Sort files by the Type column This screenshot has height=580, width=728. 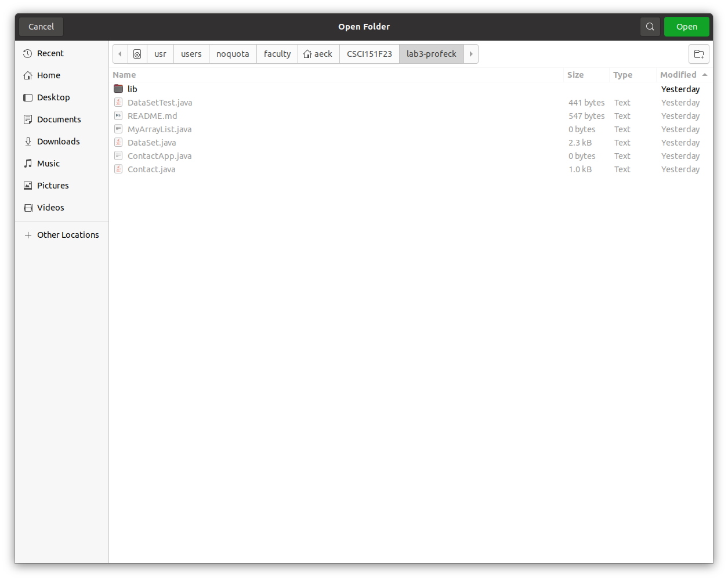tap(622, 75)
